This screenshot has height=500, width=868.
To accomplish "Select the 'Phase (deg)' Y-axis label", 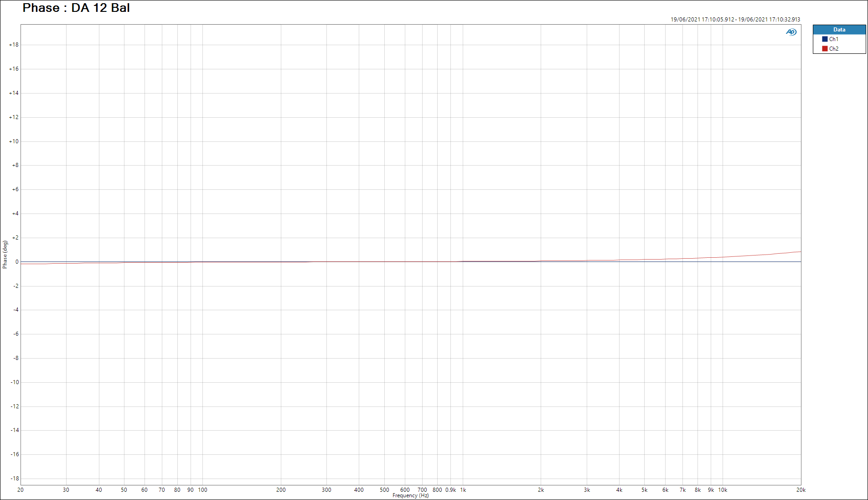I will coord(5,255).
